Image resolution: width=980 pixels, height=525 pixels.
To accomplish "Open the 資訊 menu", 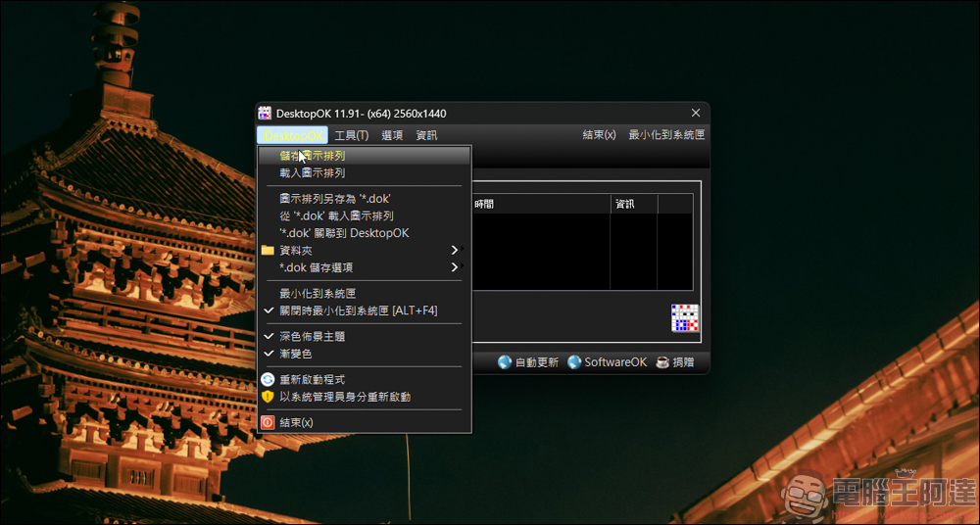I will [427, 135].
